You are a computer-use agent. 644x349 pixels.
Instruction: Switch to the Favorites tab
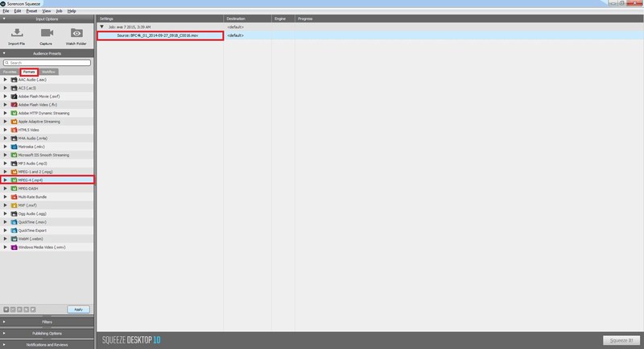(x=10, y=72)
